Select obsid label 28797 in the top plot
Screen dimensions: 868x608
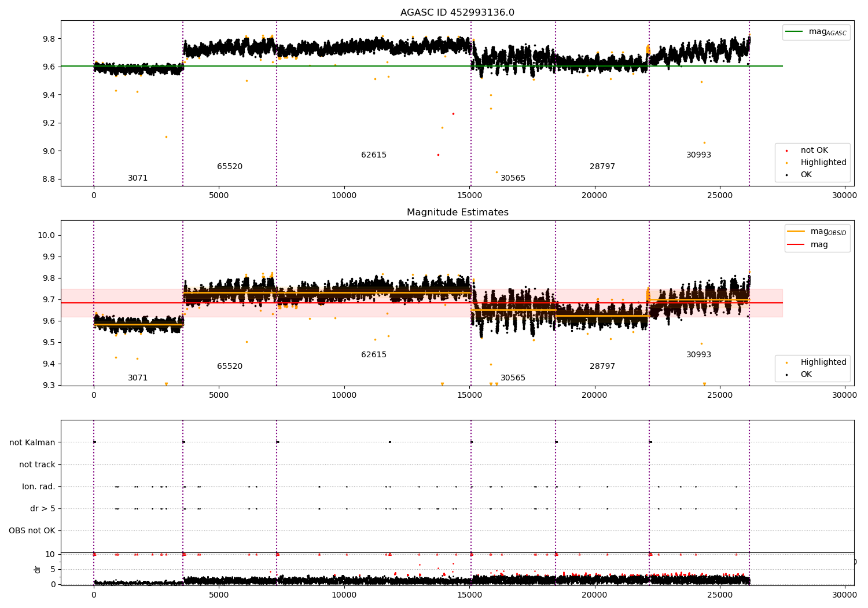coord(602,167)
